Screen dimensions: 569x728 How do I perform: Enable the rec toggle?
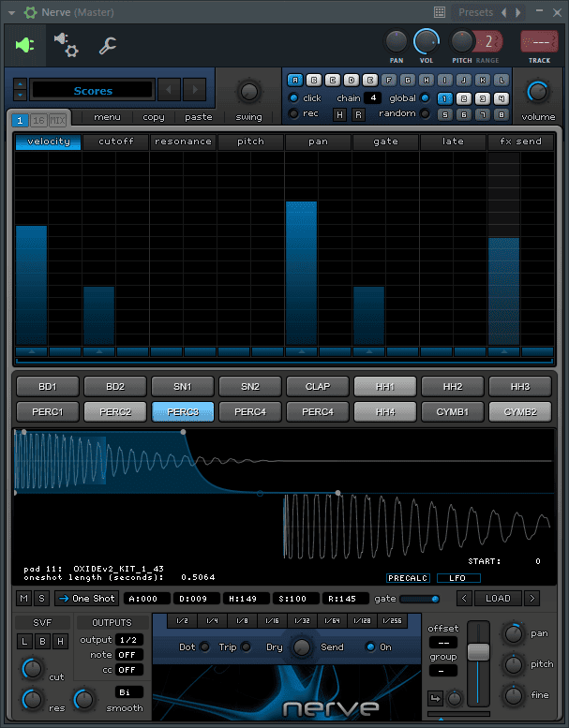pos(294,113)
